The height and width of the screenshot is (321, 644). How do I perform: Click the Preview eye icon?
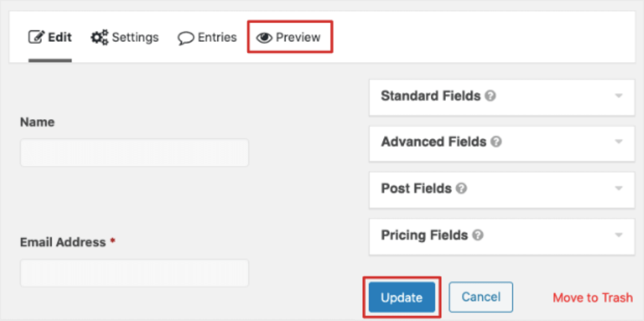[x=264, y=38]
